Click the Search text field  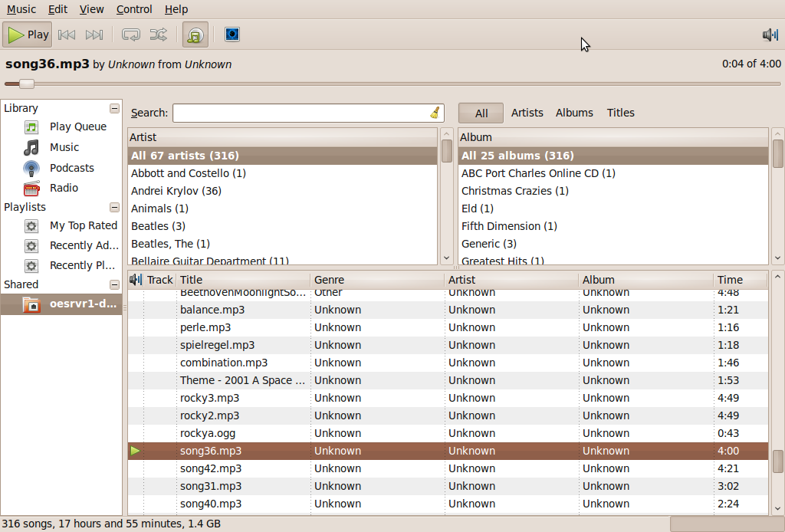301,113
